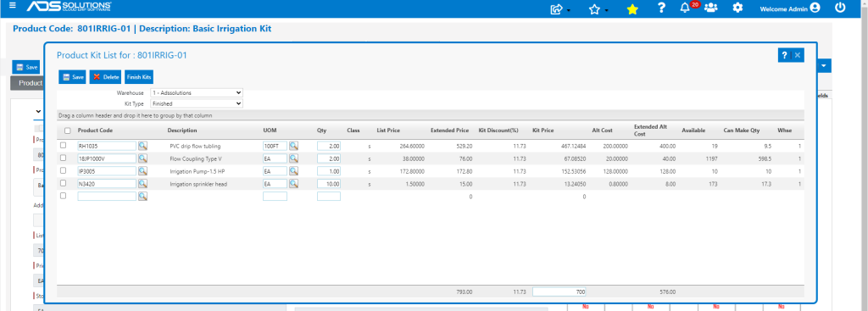The image size is (868, 311).
Task: Click the Kit Price column header
Action: click(543, 131)
